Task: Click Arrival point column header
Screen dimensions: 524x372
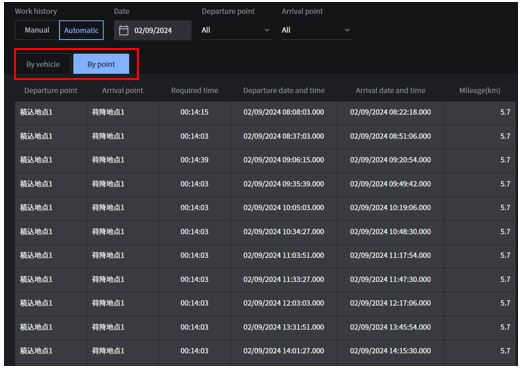Action: (122, 91)
